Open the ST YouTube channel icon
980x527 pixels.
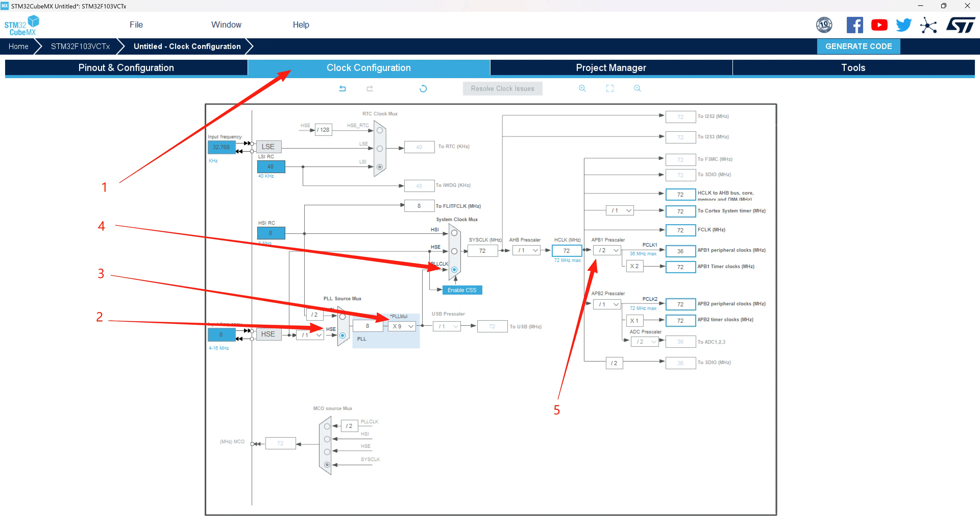[x=879, y=25]
